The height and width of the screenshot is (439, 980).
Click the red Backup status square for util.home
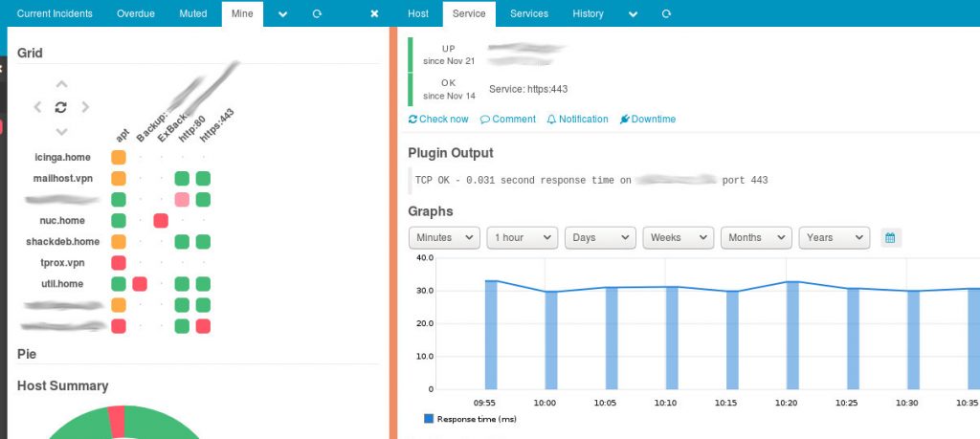coord(140,284)
